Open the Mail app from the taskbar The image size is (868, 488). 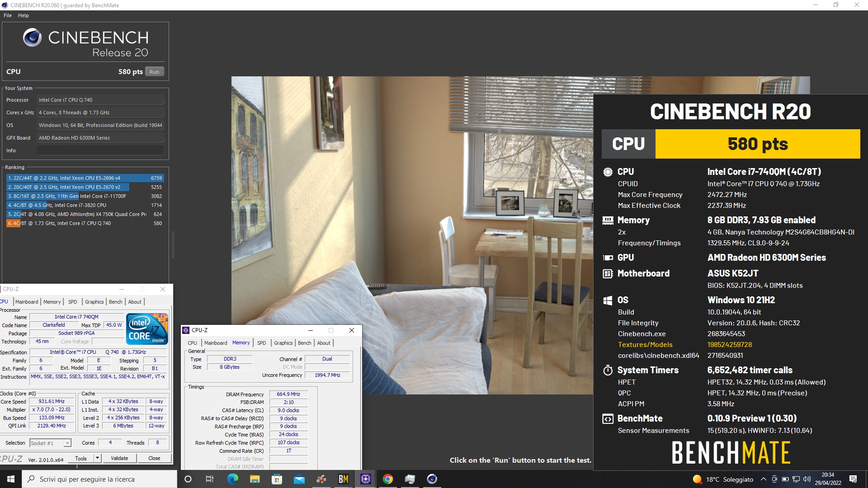coord(299,479)
